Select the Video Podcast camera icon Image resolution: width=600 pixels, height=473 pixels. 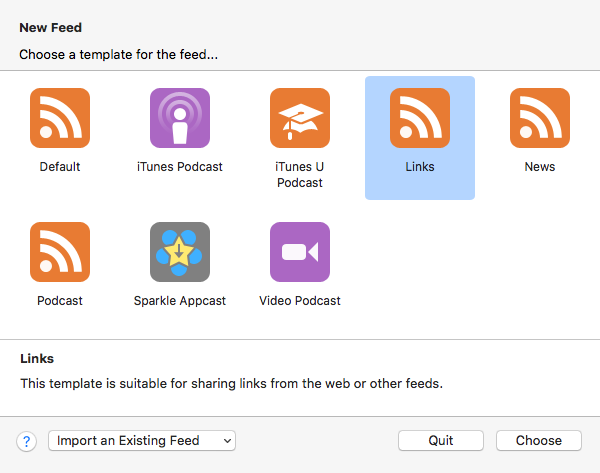point(300,252)
